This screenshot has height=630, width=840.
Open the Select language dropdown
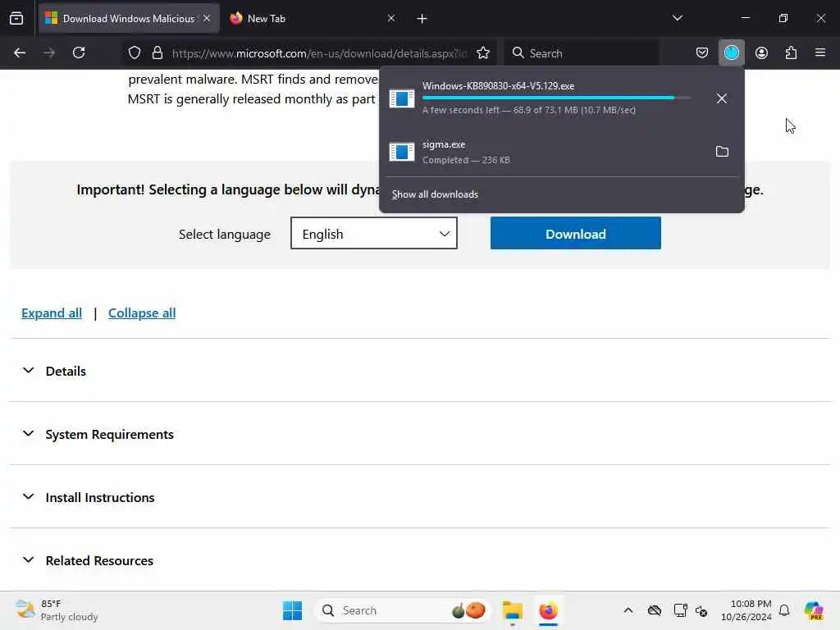[x=374, y=234]
